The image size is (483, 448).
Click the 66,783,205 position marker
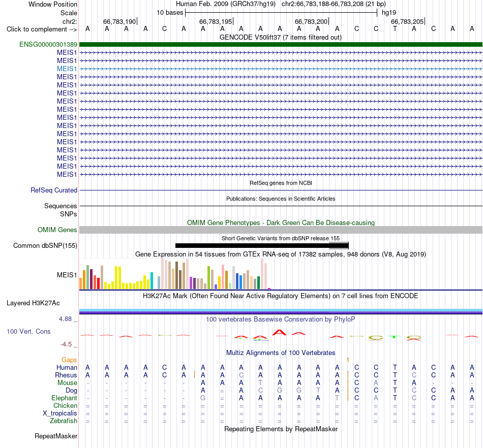[407, 21]
